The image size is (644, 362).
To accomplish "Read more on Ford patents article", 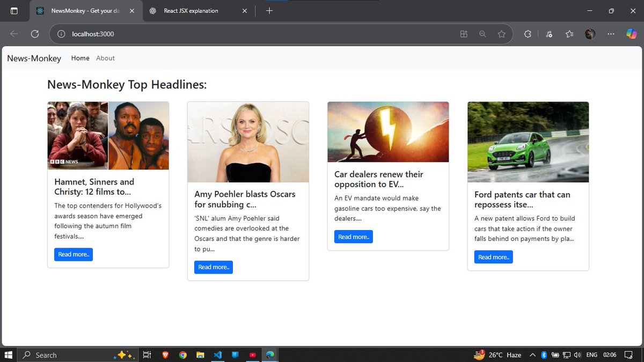I will (494, 257).
